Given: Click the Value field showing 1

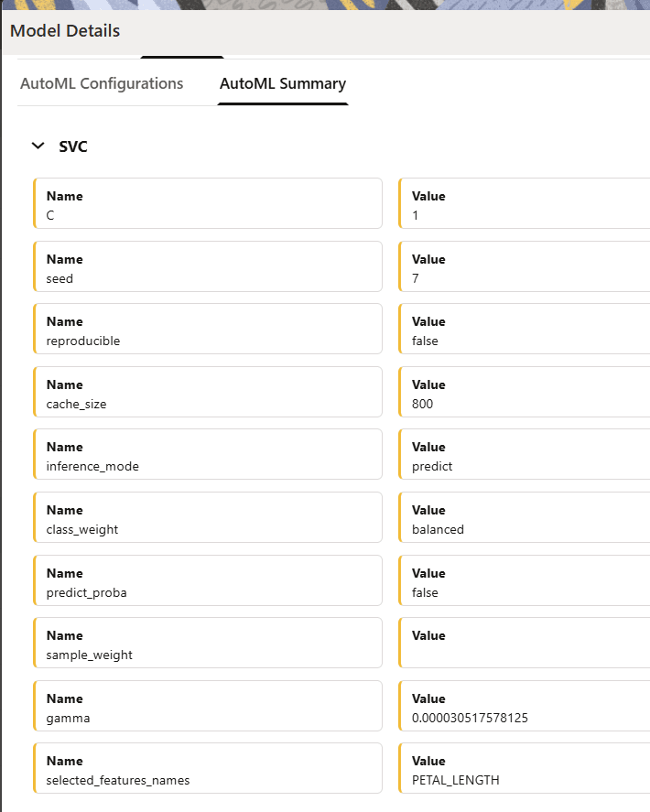Looking at the screenshot, I should 522,204.
